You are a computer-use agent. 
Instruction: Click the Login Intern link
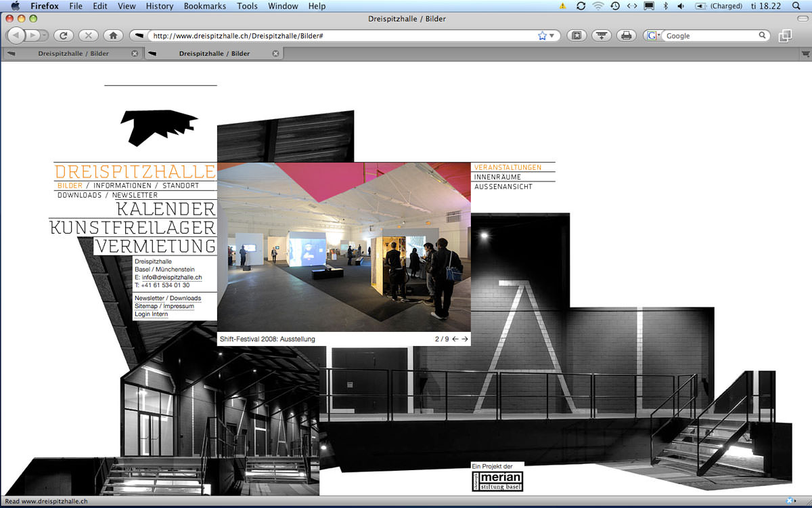(x=151, y=314)
